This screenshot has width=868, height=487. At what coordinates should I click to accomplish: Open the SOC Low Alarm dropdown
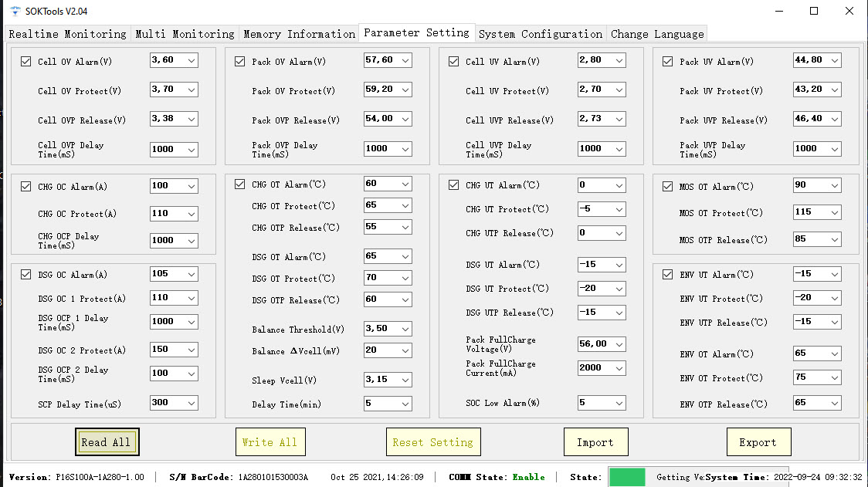coord(619,403)
